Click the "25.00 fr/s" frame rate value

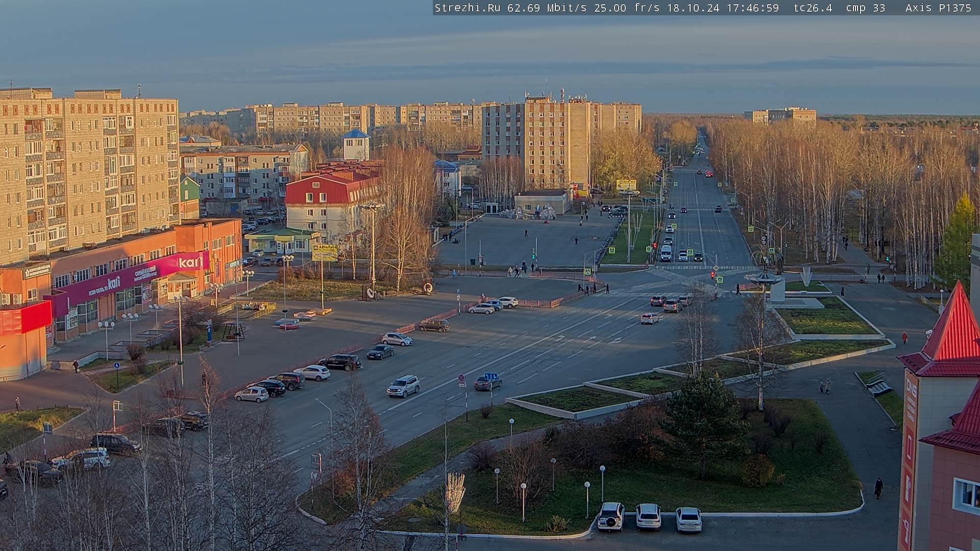[626, 8]
